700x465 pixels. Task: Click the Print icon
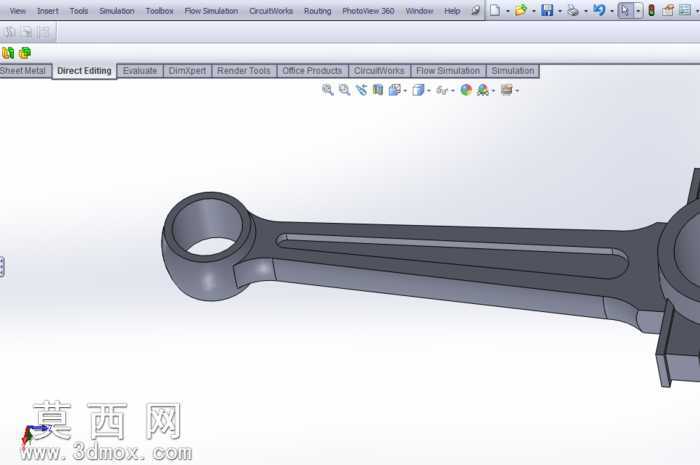click(x=573, y=10)
